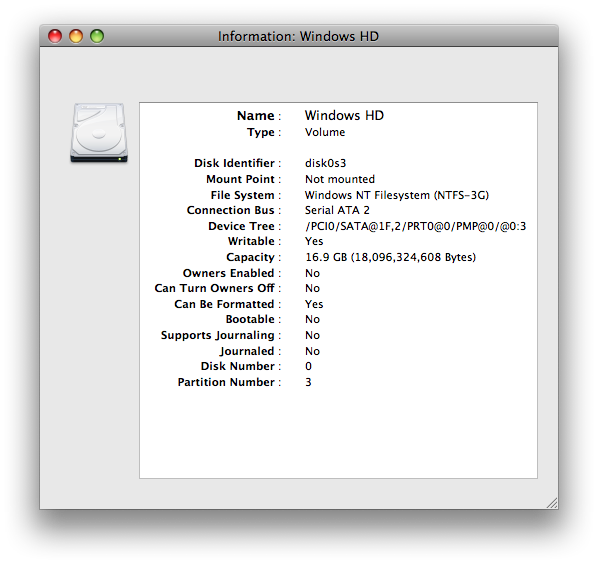Click the Journaled value 'No'

312,351
